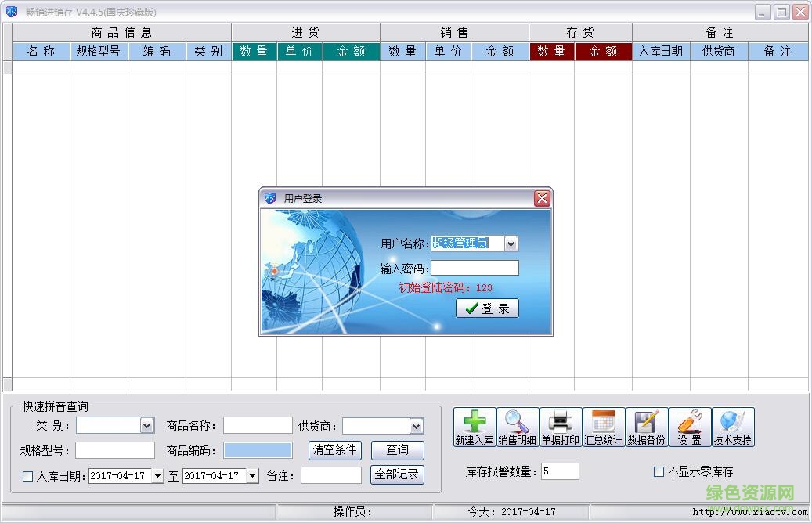Select the 单据打印 (print receipt) icon
Viewport: 812px width, 523px height.
pyautogui.click(x=561, y=426)
